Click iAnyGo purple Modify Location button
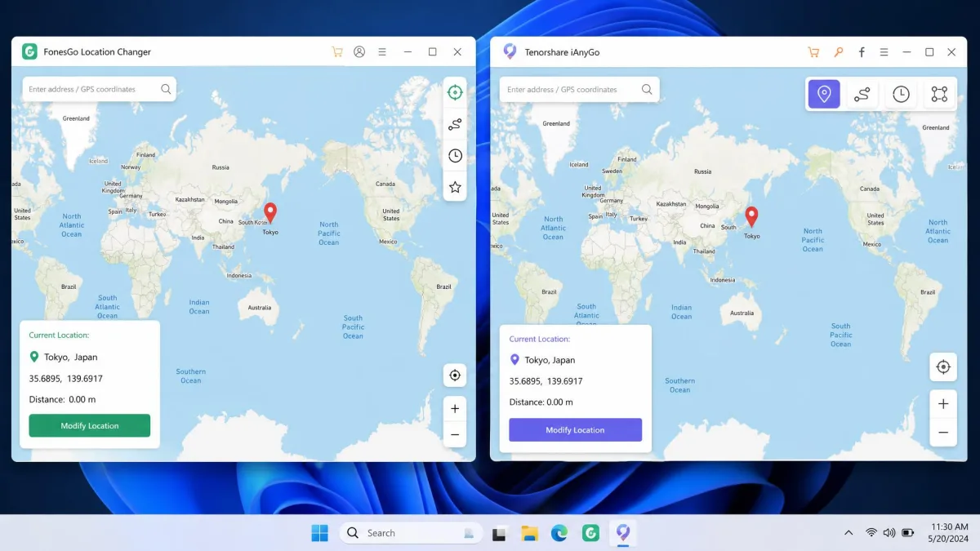 (x=575, y=430)
